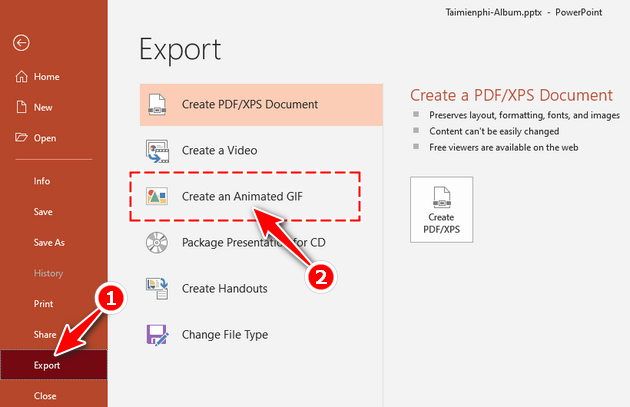Viewport: 630px width, 407px height.
Task: Select Open in the sidebar
Action: [54, 138]
